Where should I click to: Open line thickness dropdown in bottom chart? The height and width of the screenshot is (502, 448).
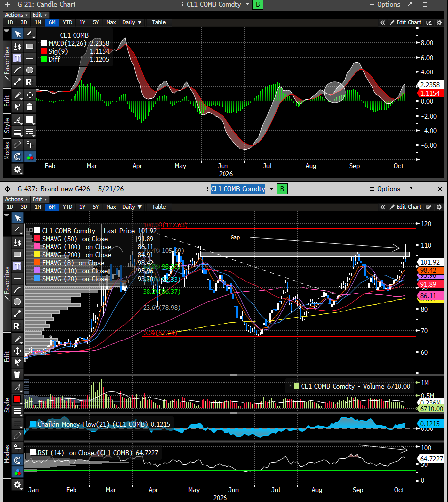pyautogui.click(x=17, y=412)
